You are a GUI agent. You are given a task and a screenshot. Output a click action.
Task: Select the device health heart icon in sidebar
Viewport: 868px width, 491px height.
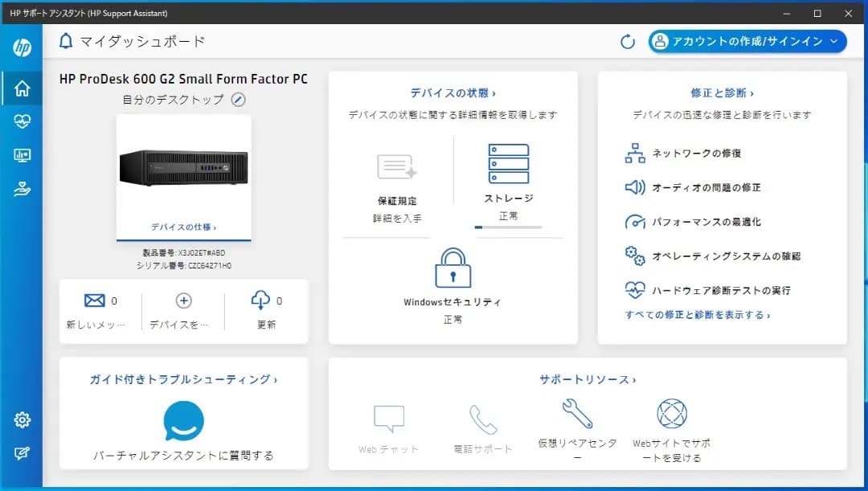pyautogui.click(x=22, y=122)
